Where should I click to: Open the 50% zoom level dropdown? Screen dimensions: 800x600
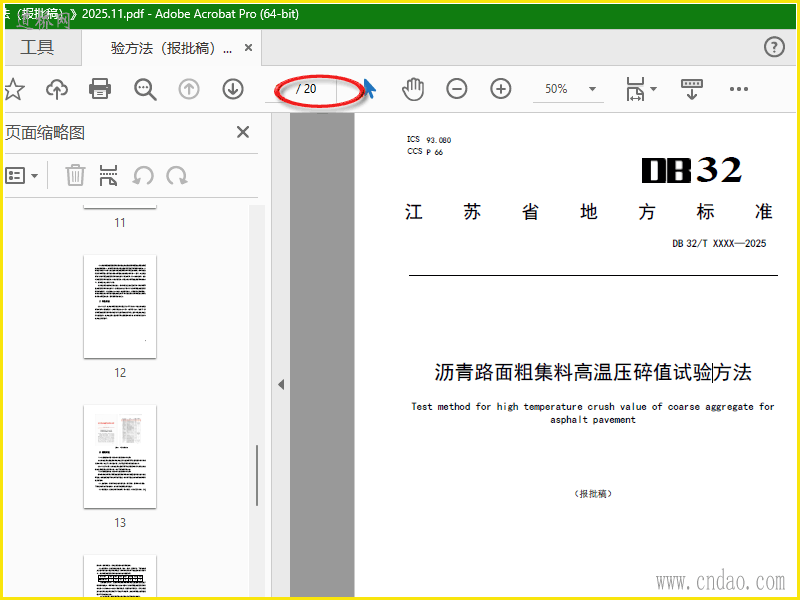568,89
